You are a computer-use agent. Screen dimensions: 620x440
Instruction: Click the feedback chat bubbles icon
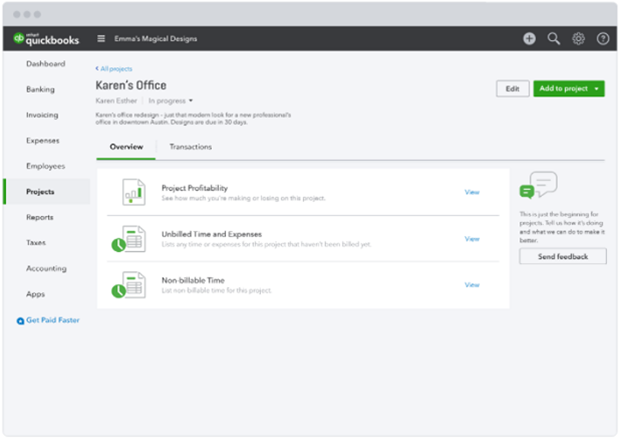coord(539,185)
